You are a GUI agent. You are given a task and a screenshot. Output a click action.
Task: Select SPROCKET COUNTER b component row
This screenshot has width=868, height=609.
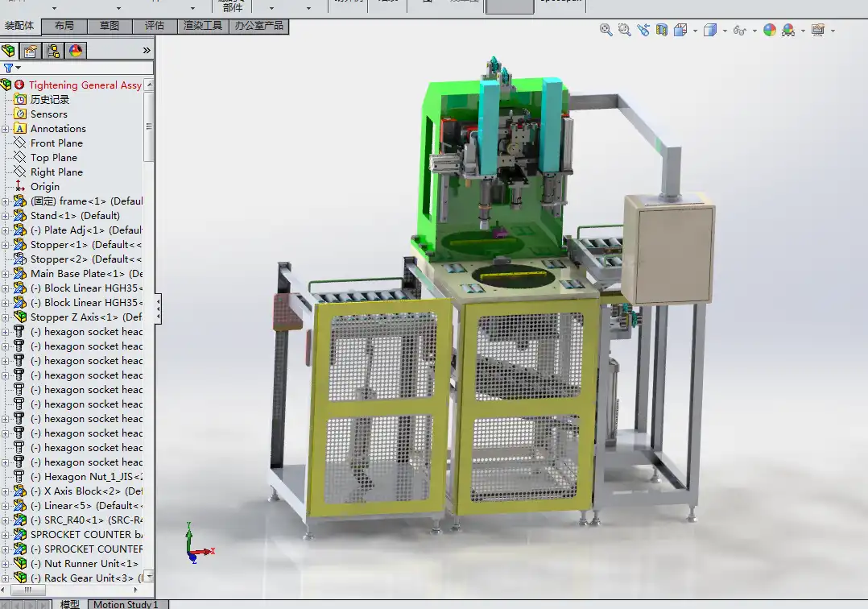click(x=86, y=534)
